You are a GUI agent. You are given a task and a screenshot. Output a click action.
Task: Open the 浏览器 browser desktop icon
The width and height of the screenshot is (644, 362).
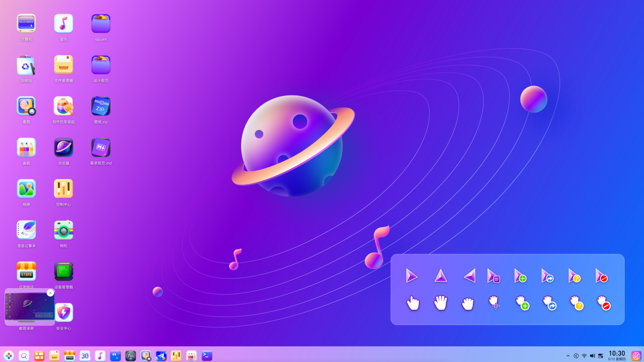point(63,147)
